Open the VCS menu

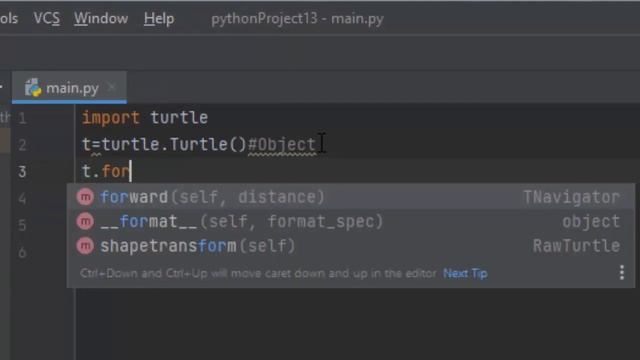[47, 19]
